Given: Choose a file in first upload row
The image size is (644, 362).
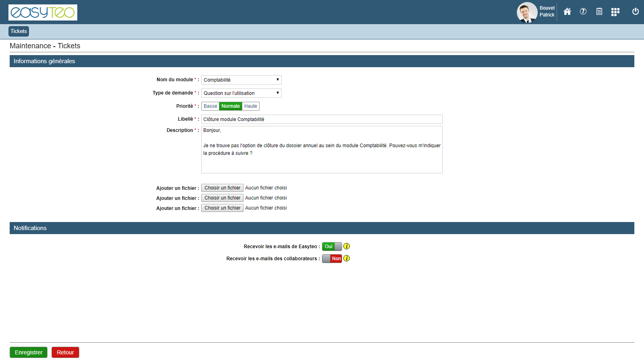Looking at the screenshot, I should click(222, 188).
